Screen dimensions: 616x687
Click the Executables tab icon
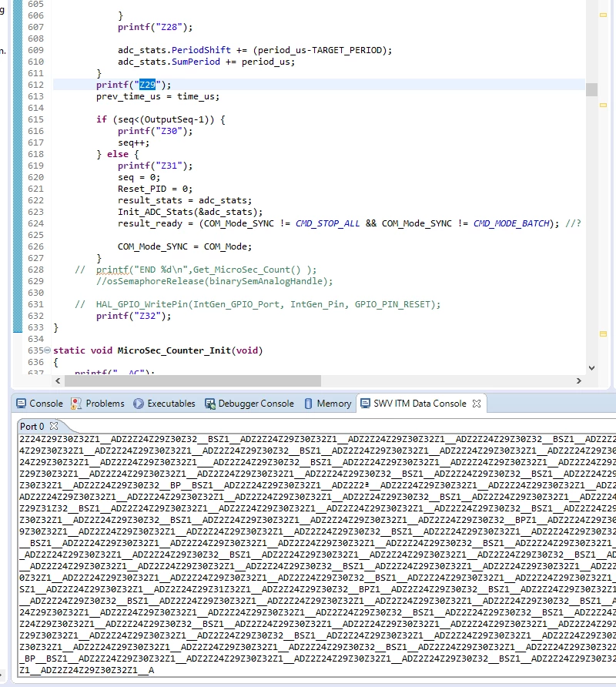coord(139,404)
